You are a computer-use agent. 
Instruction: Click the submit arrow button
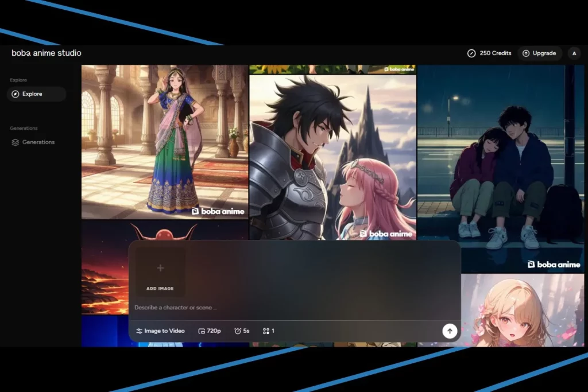450,331
